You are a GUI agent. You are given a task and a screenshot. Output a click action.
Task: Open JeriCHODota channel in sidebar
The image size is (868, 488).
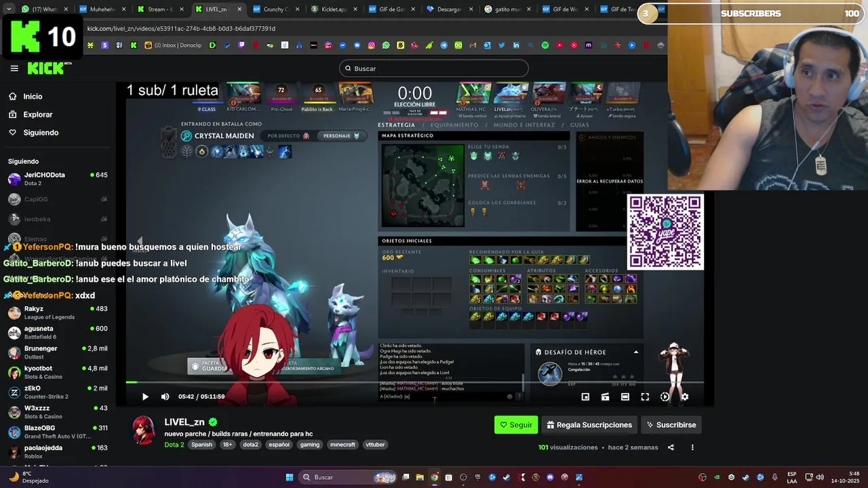(58, 179)
